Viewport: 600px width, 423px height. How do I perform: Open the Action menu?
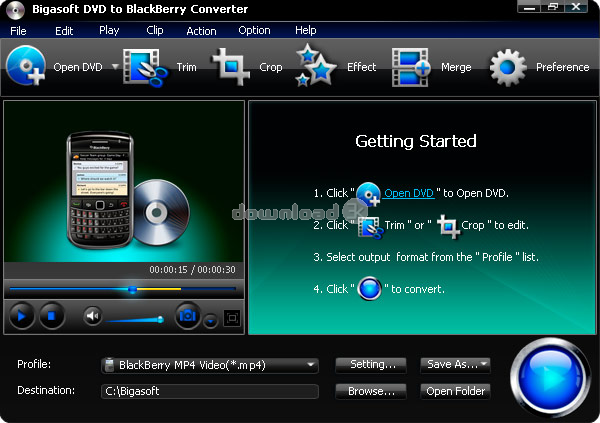(201, 31)
